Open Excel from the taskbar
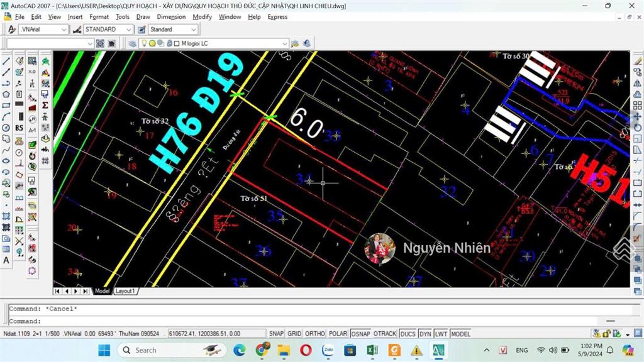 pos(372,350)
